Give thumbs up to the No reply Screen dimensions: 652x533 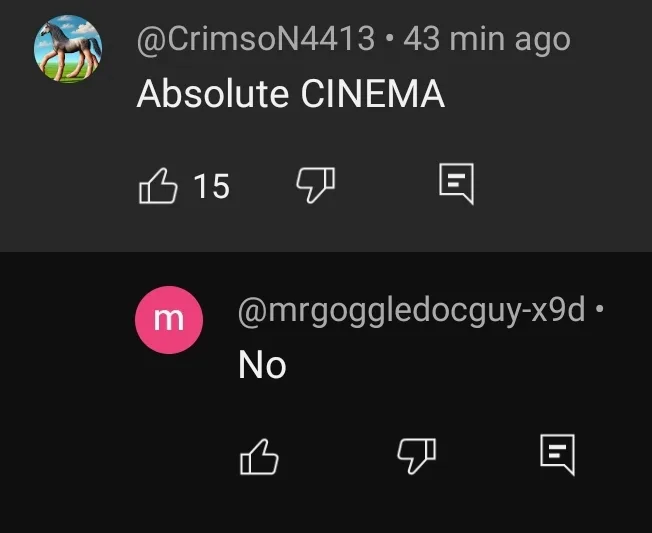pyautogui.click(x=259, y=457)
